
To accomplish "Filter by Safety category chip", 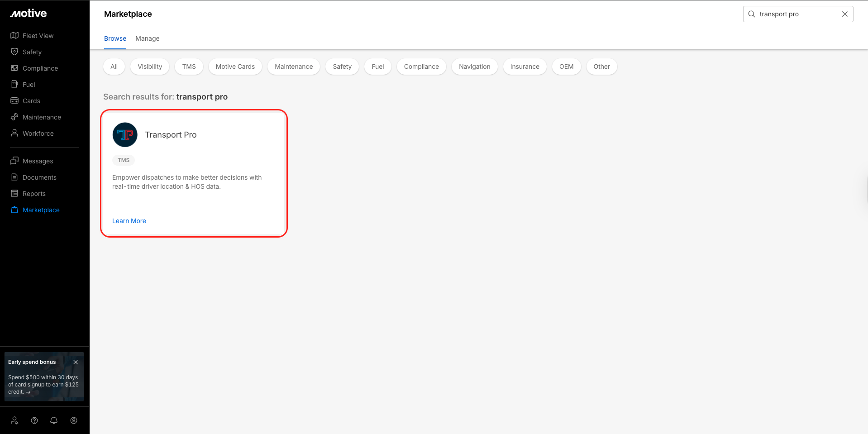I will (342, 67).
